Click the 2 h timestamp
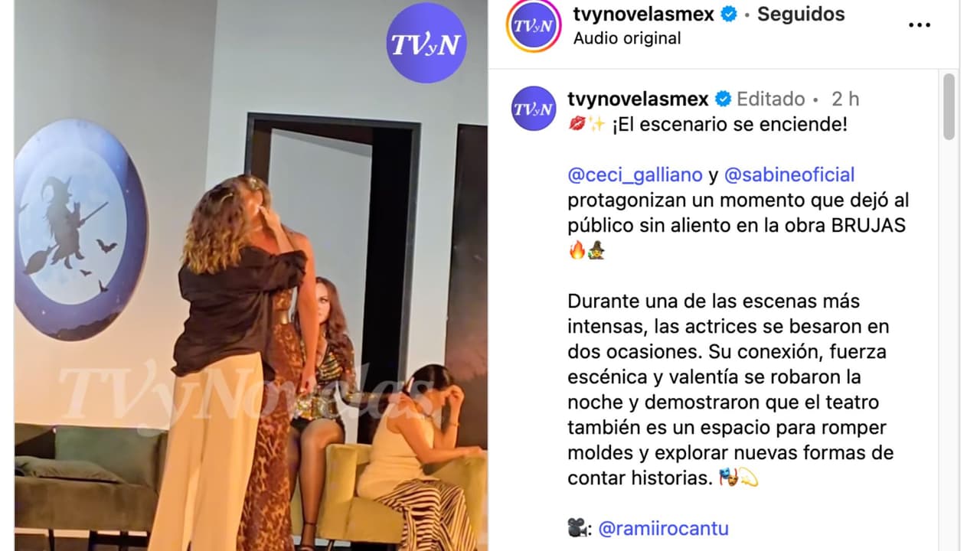The height and width of the screenshot is (551, 980). pos(845,99)
